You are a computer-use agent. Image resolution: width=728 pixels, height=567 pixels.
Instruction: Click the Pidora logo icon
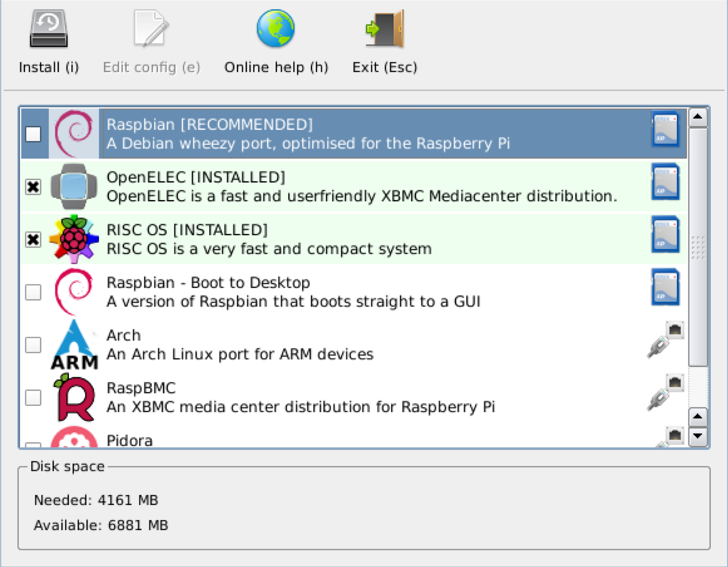tap(74, 437)
